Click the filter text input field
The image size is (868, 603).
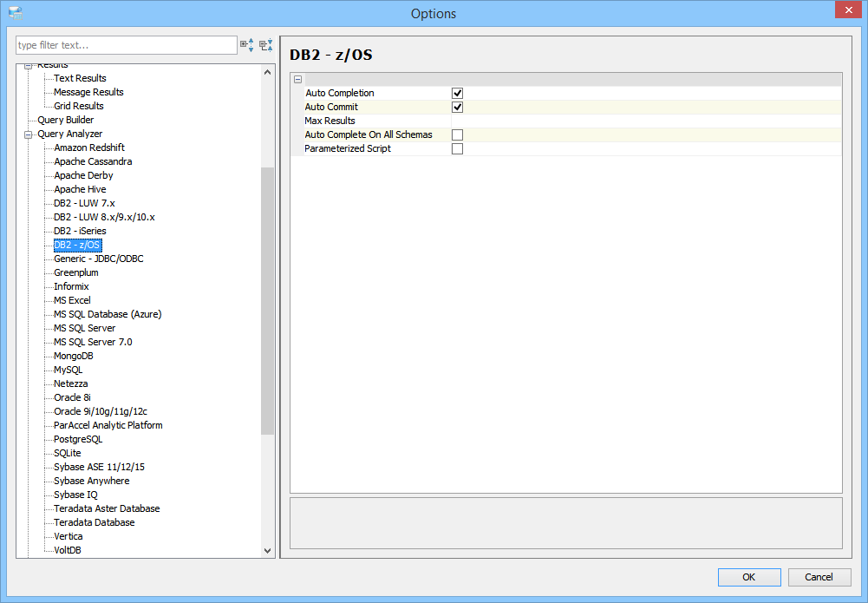pyautogui.click(x=127, y=45)
